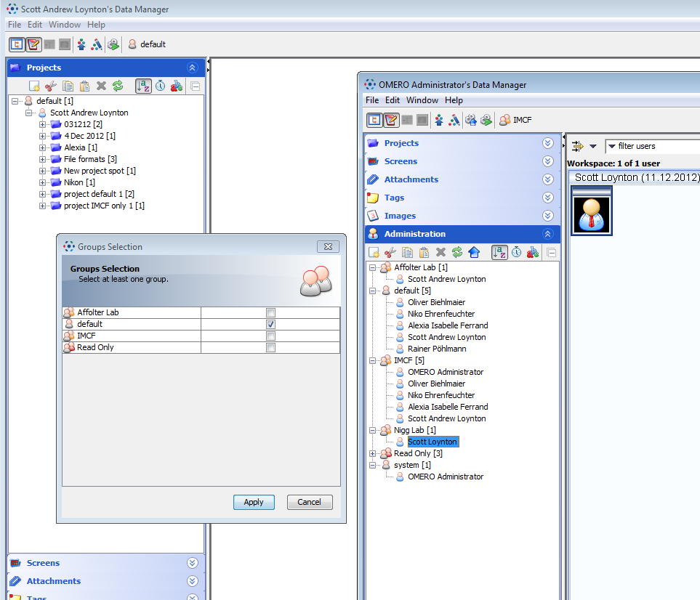Select the Nikon [1] project
Image resolution: width=700 pixels, height=600 pixels.
[x=79, y=182]
